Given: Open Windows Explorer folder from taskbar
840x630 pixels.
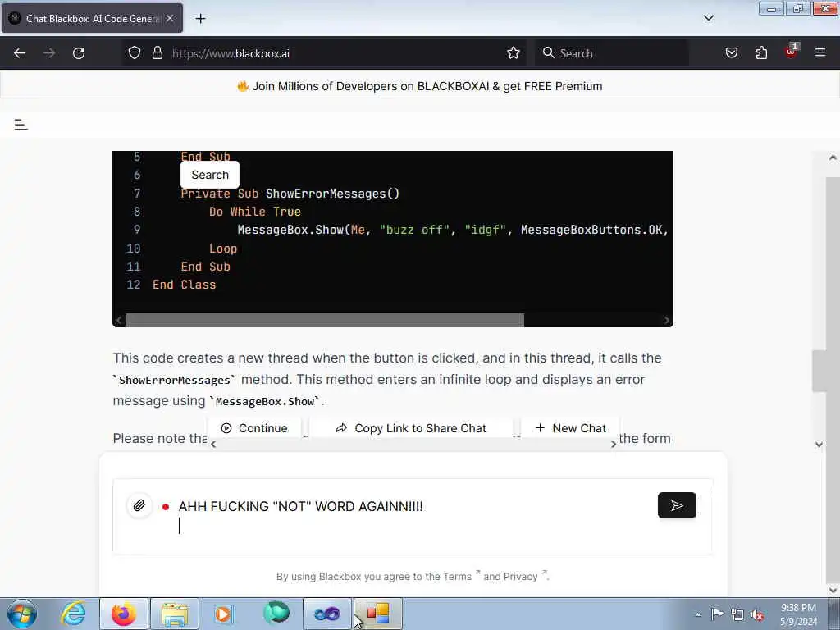Looking at the screenshot, I should point(175,614).
